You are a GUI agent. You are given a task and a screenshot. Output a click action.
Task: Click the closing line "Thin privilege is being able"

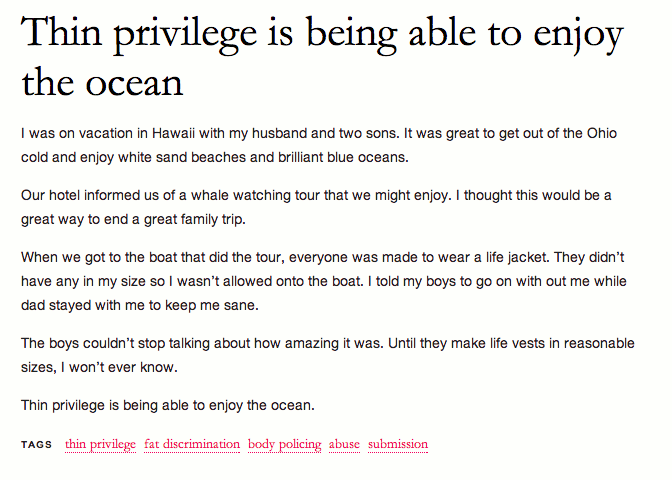168,405
